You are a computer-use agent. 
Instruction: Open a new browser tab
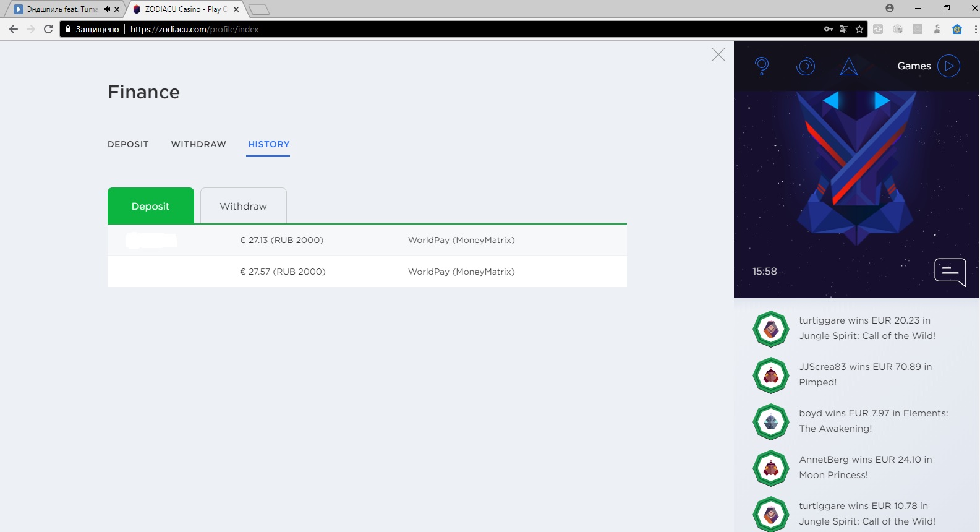tap(259, 9)
